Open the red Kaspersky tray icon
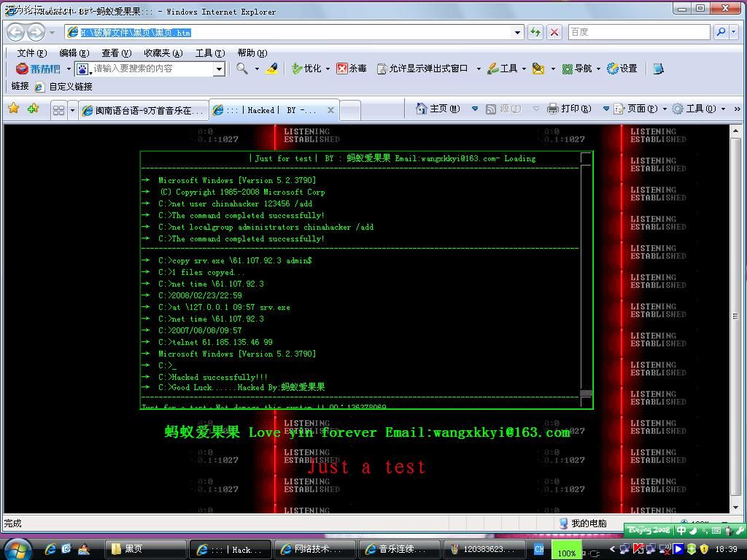The image size is (747, 560). pos(638,549)
